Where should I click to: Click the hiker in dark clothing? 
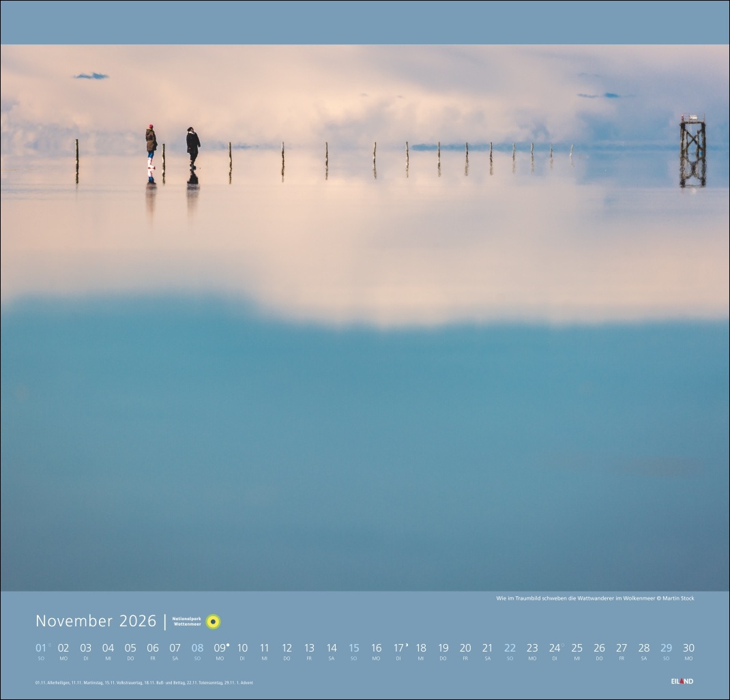click(x=193, y=147)
